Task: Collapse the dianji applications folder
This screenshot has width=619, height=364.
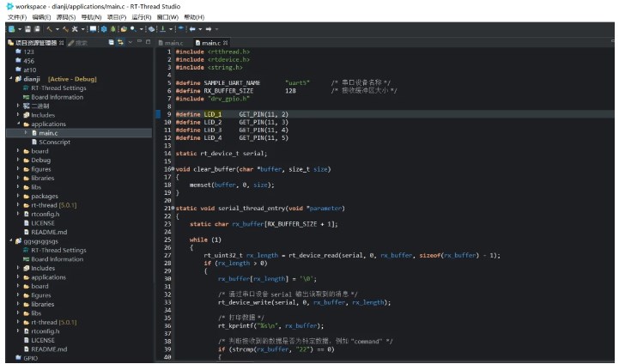Action: [18, 124]
